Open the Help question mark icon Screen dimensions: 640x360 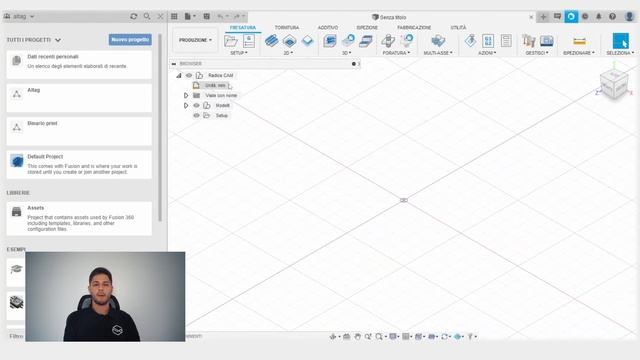[x=612, y=16]
